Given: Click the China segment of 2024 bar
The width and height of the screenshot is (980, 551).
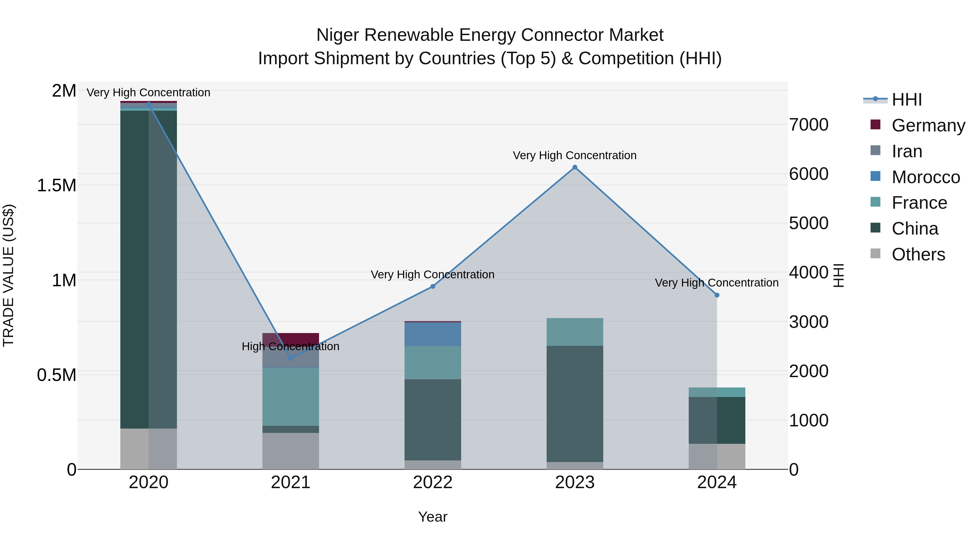Looking at the screenshot, I should click(x=717, y=420).
